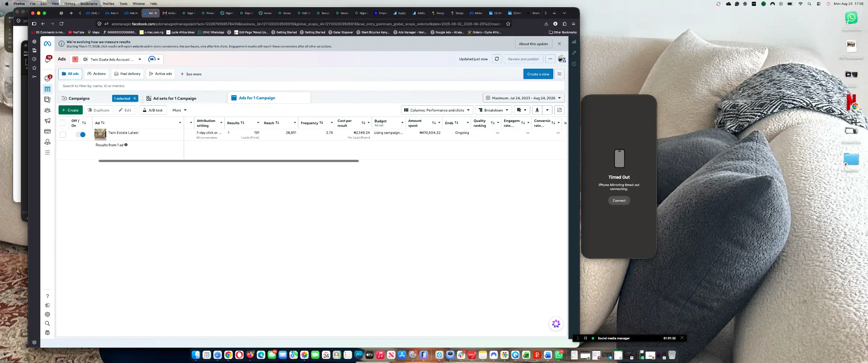Open the purple Meta AI assistant icon
Screen dimensions: 868x363
(x=556, y=324)
